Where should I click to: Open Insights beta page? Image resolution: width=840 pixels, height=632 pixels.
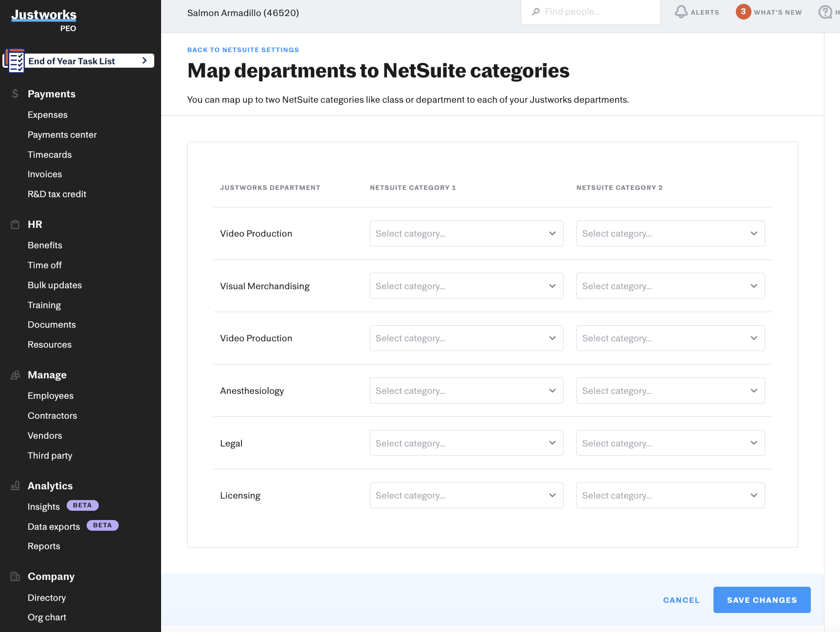(43, 507)
